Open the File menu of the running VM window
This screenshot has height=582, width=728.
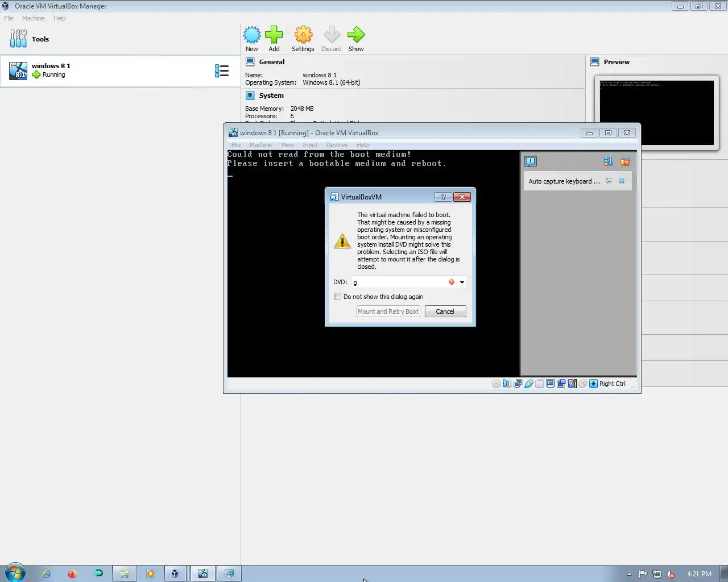236,145
